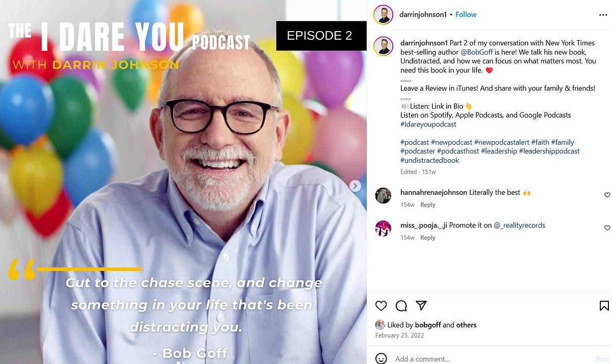612x364 pixels.
Task: Open hannahrenaejohnson's profile picture
Action: point(383,195)
